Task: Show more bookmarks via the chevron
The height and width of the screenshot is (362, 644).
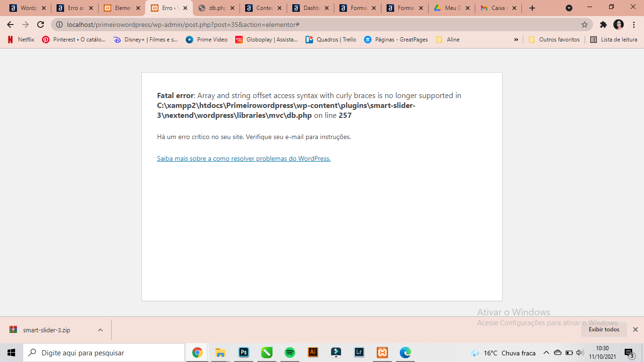Action: pos(516,40)
